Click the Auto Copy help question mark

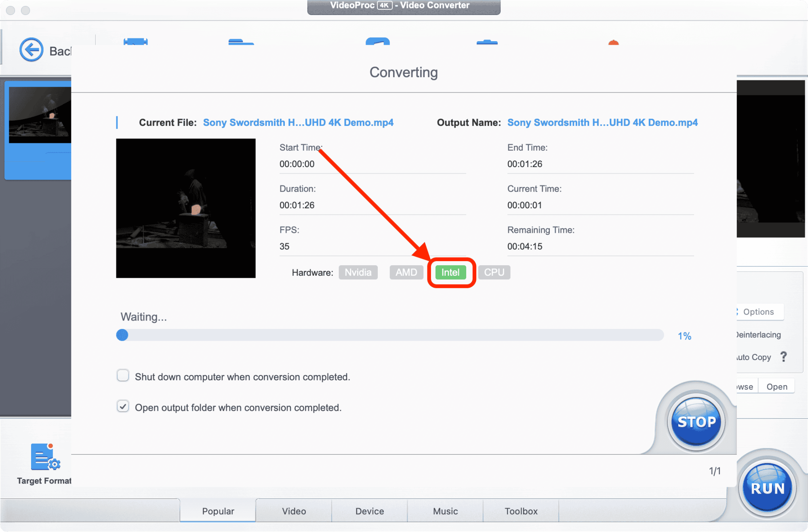click(783, 356)
